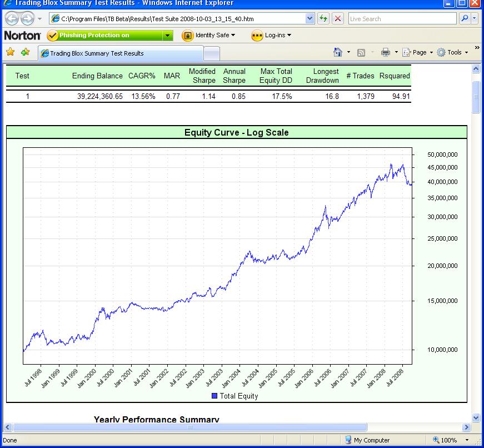
Task: Click inside the Live Search input field
Action: (400, 19)
